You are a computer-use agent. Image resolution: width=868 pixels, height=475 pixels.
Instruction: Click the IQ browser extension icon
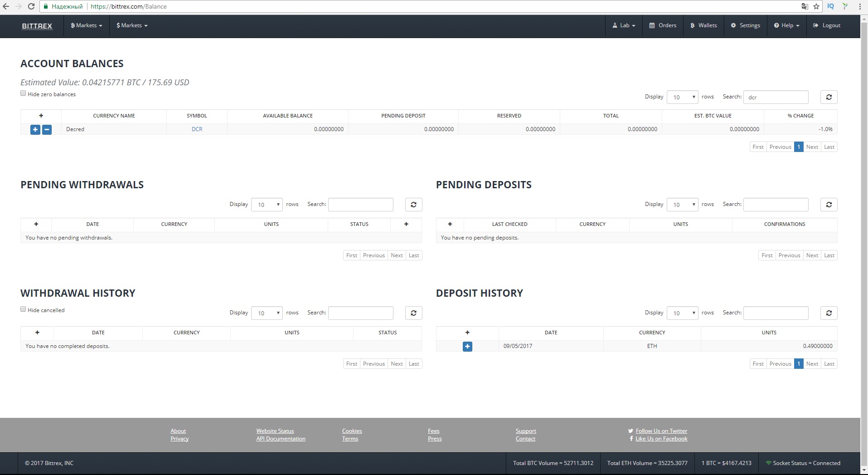coord(831,6)
